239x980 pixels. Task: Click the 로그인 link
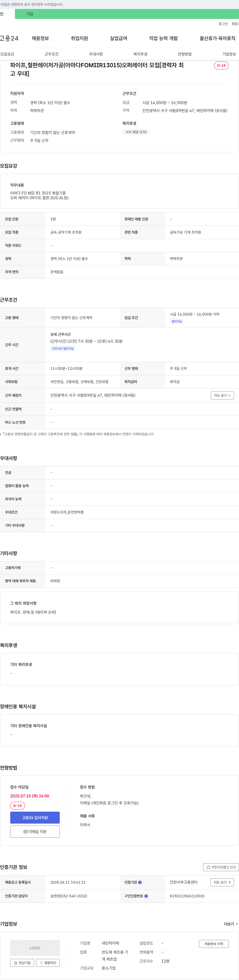coord(223,24)
